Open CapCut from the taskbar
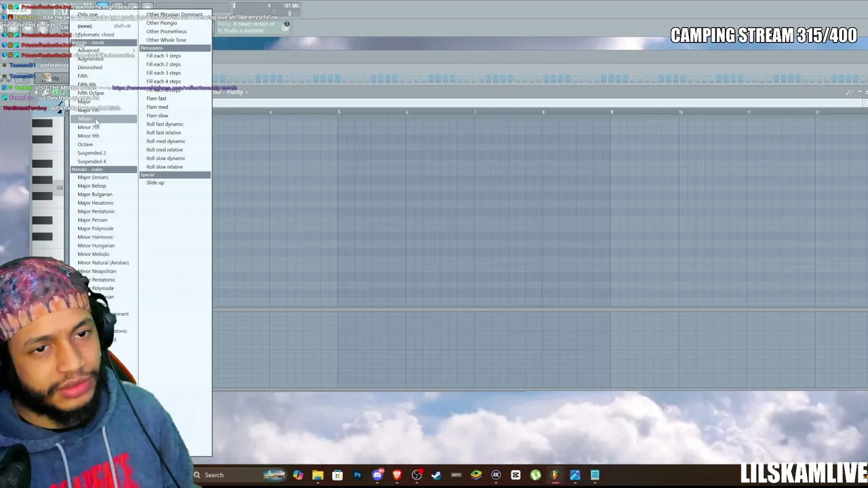The height and width of the screenshot is (488, 868). tap(515, 474)
